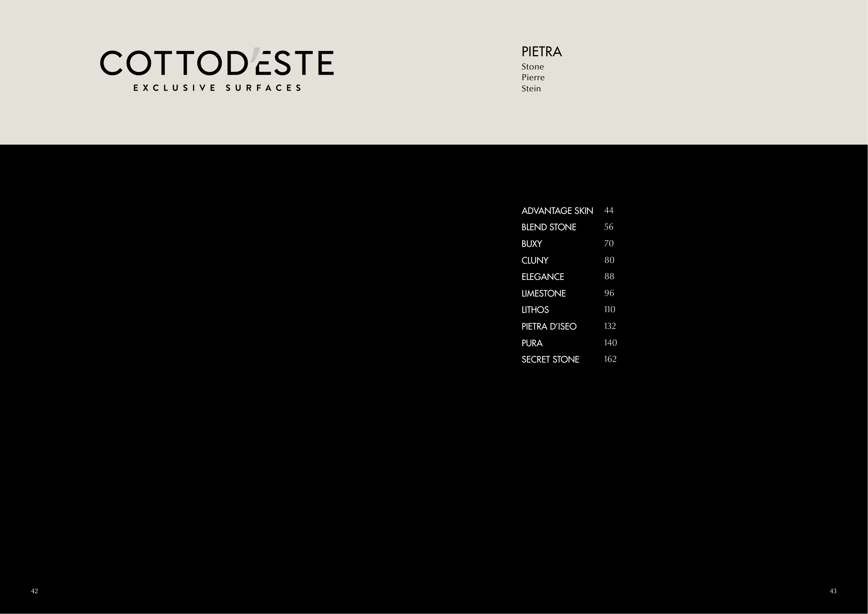Image resolution: width=868 pixels, height=614 pixels.
Task: Click page number 162 beside Secret Stone
Action: pos(610,359)
